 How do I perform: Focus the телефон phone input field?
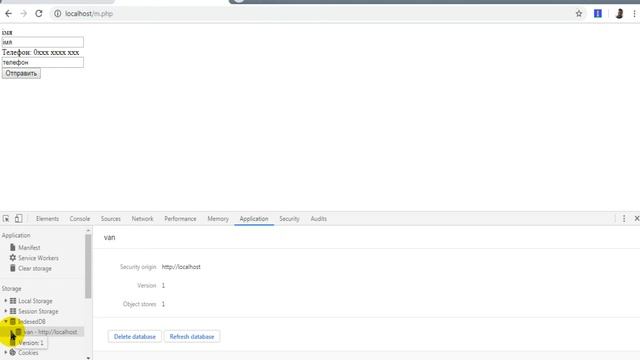(43, 62)
